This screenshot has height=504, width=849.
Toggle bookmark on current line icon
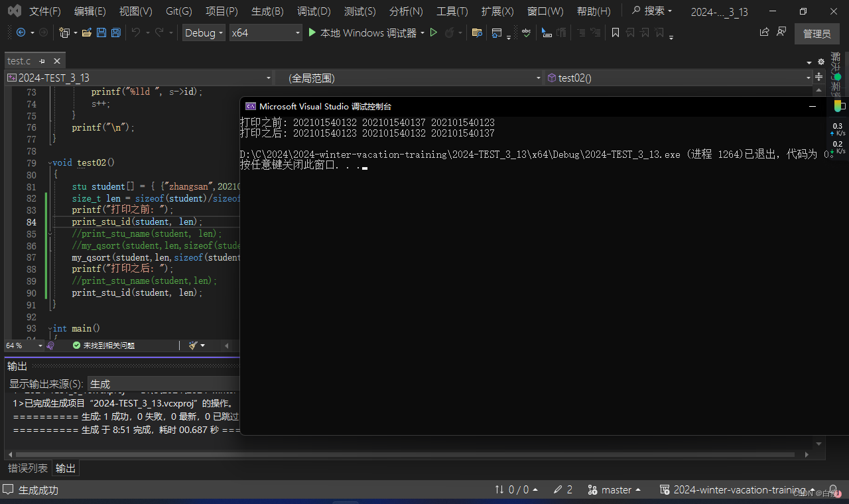pyautogui.click(x=616, y=32)
